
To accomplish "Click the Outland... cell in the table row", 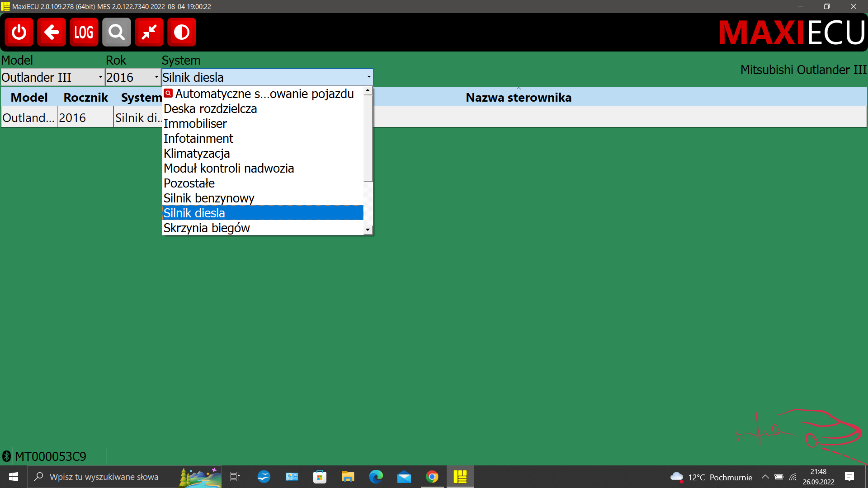I will coord(29,117).
